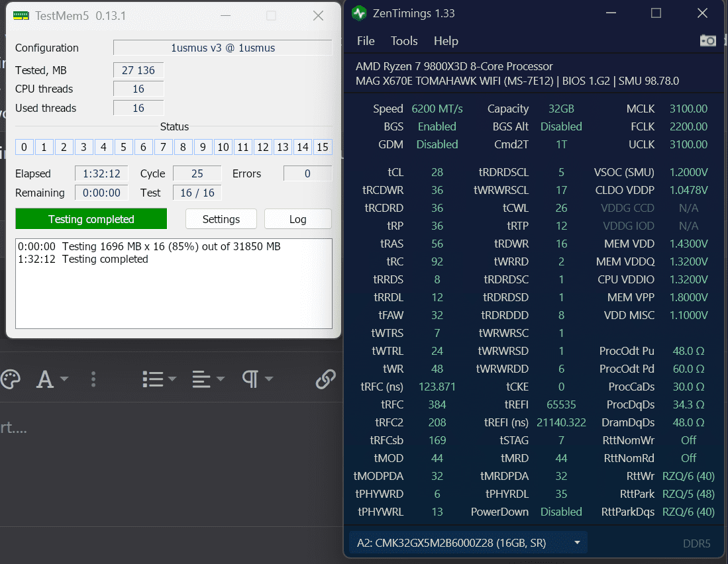Screen dimensions: 728x564
Task: Click the Testing completed button in TestMem5
Action: coord(91,219)
